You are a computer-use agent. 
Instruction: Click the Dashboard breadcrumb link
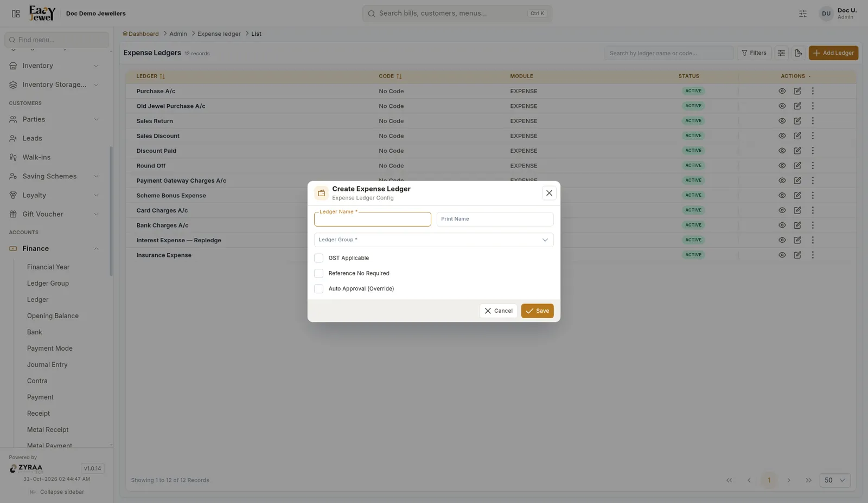(141, 34)
